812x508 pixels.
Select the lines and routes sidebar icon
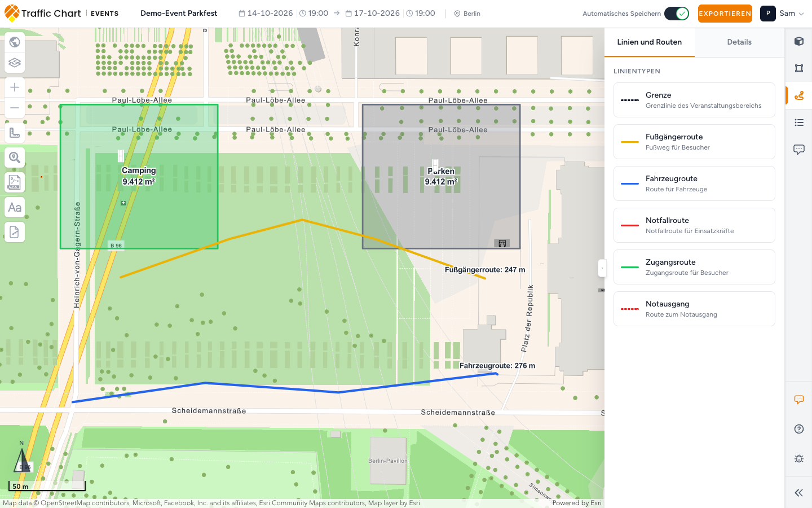pyautogui.click(x=798, y=95)
